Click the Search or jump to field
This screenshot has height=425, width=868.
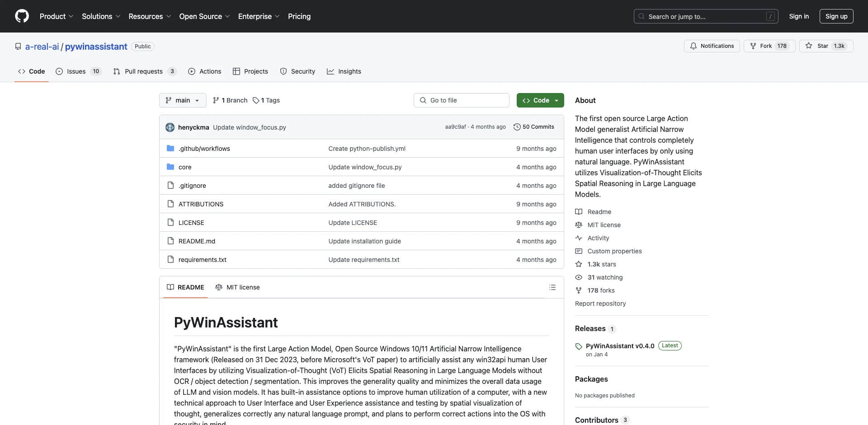706,16
